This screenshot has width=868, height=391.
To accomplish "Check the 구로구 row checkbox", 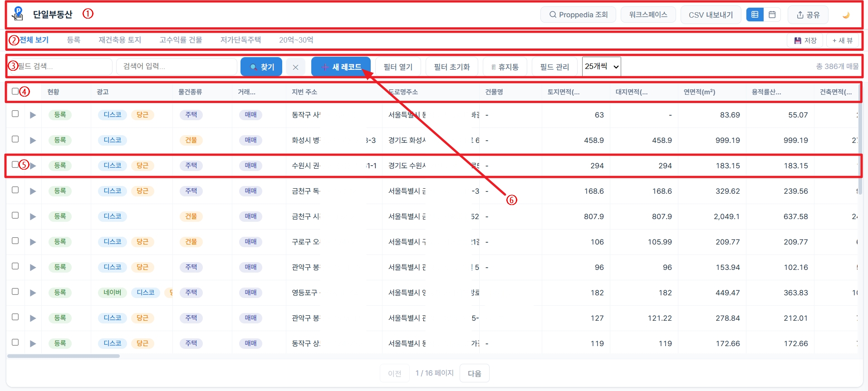I will point(15,241).
